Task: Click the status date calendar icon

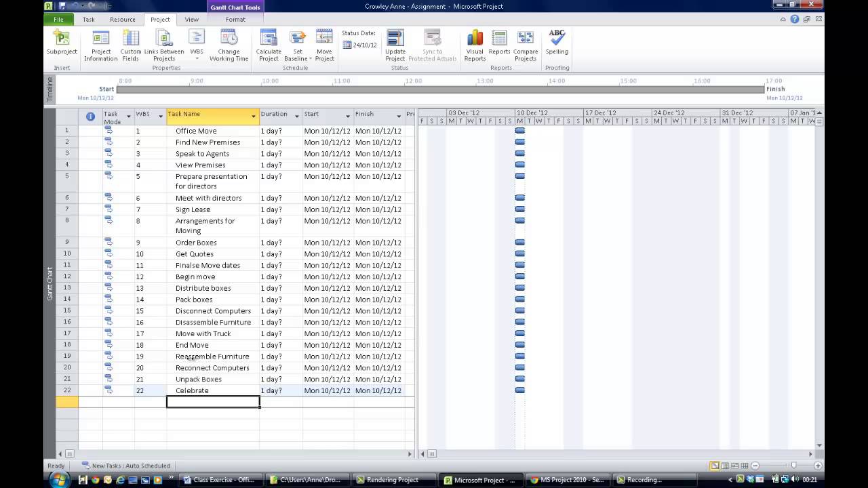Action: pyautogui.click(x=347, y=45)
